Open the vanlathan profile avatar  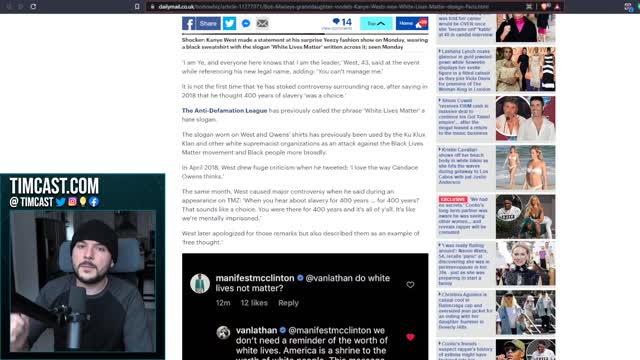(223, 333)
